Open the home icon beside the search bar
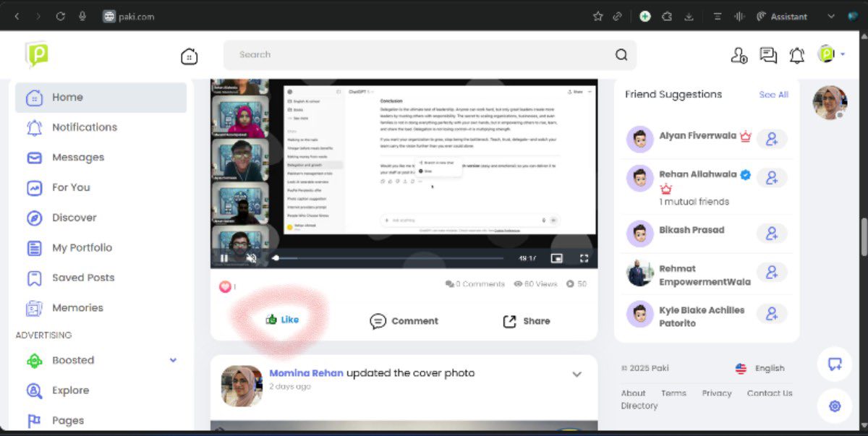 [190, 56]
